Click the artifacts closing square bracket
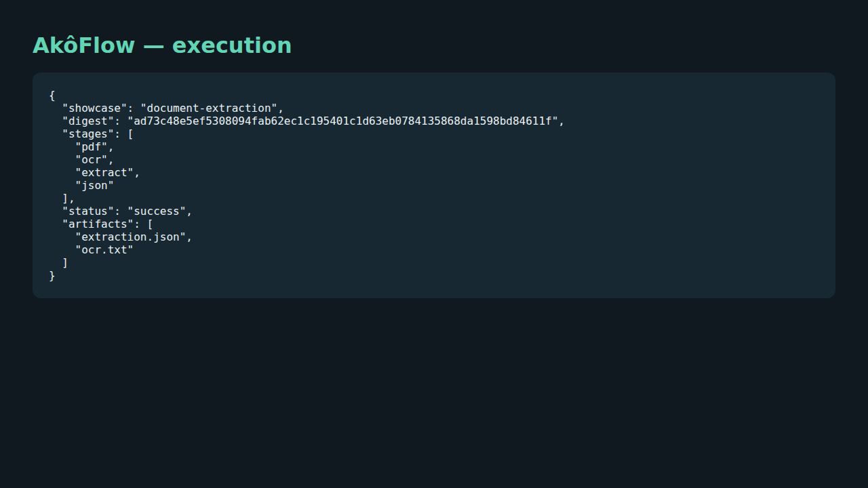This screenshot has width=868, height=488. coord(65,263)
